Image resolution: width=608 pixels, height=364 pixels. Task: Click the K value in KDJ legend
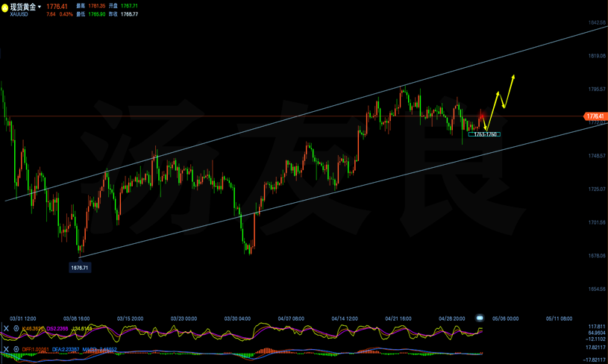(x=33, y=329)
